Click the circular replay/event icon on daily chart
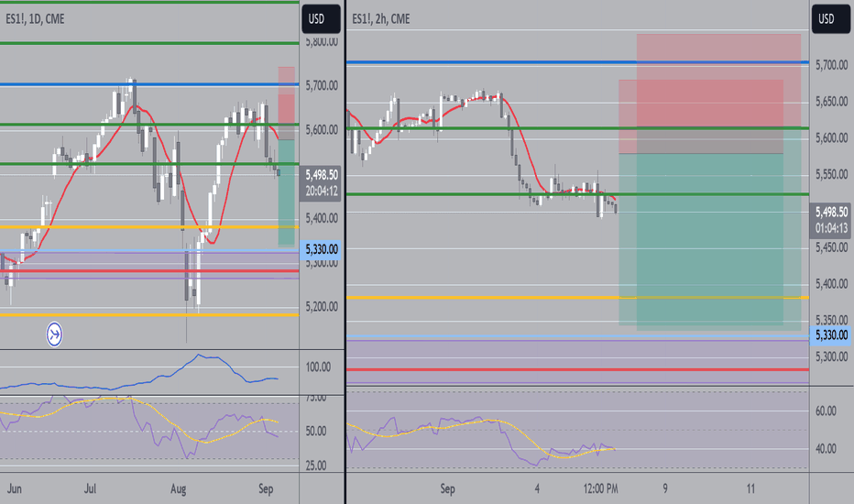This screenshot has width=854, height=504. [54, 334]
